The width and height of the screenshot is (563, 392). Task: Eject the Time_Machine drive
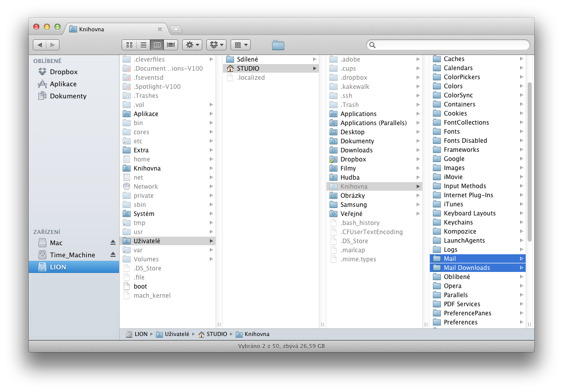[113, 255]
